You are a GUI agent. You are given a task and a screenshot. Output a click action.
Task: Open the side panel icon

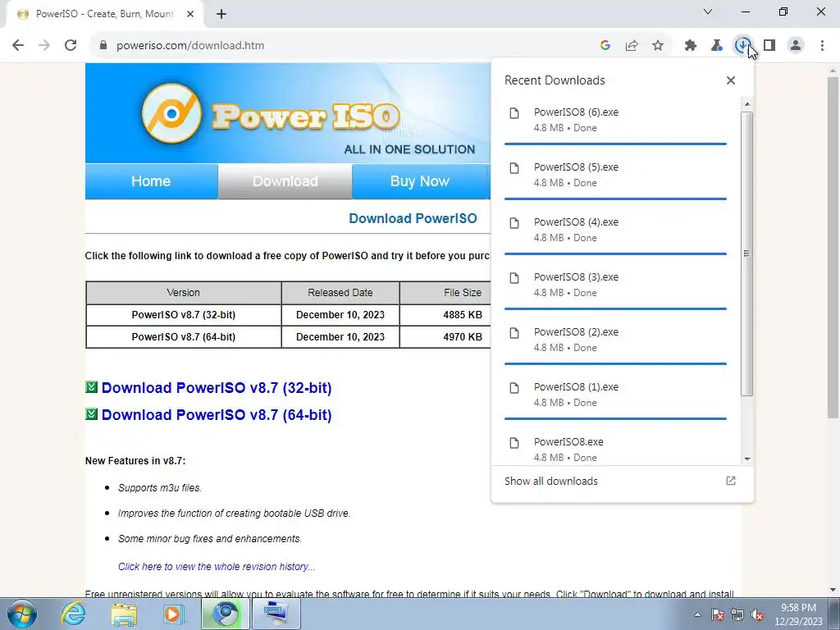click(769, 46)
